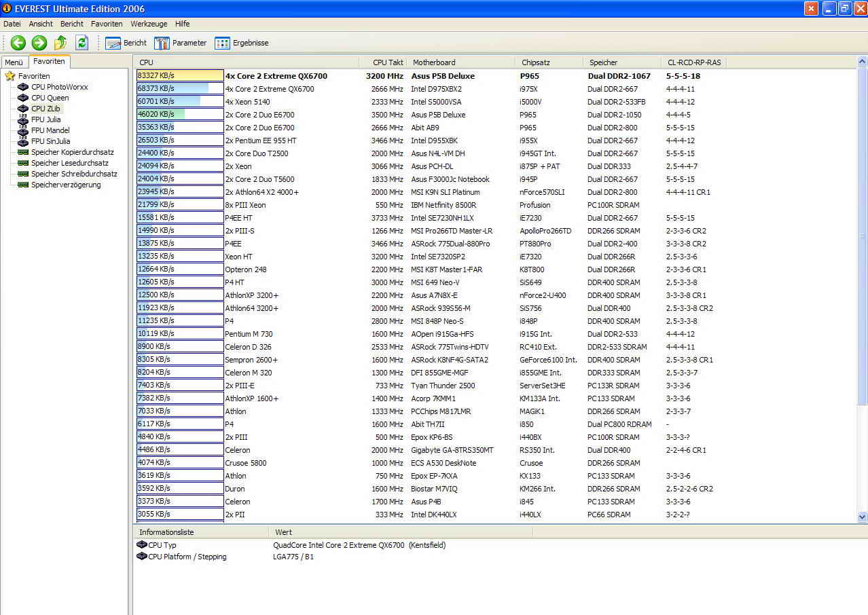The image size is (868, 615).
Task: Click the 83327 KB/s result bar
Action: [x=180, y=75]
